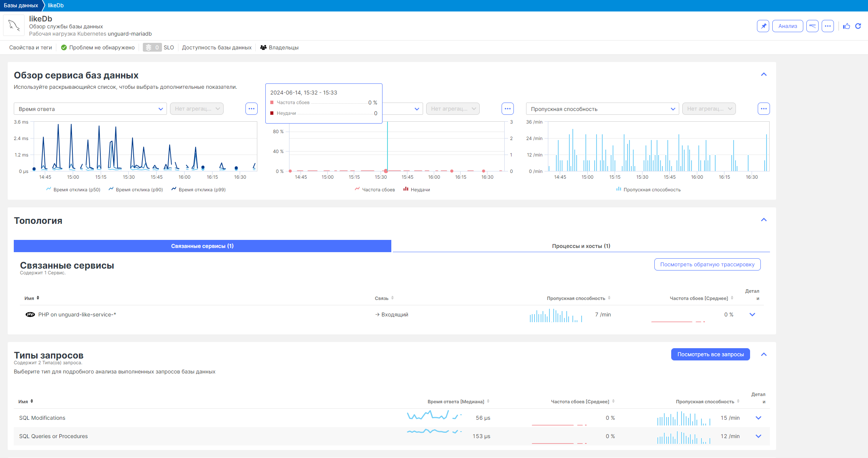
Task: Toggle Время отклика (p99) legend series
Action: point(198,189)
